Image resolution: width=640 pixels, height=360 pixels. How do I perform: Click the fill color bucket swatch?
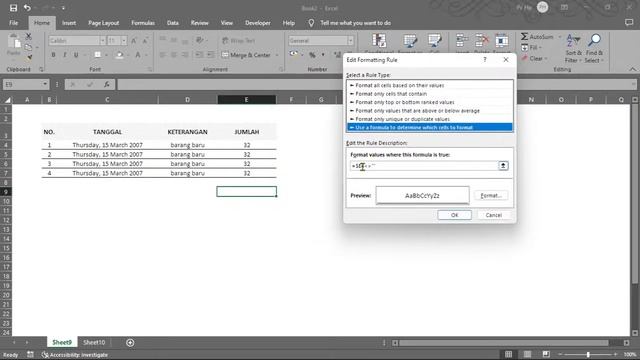pos(119,55)
